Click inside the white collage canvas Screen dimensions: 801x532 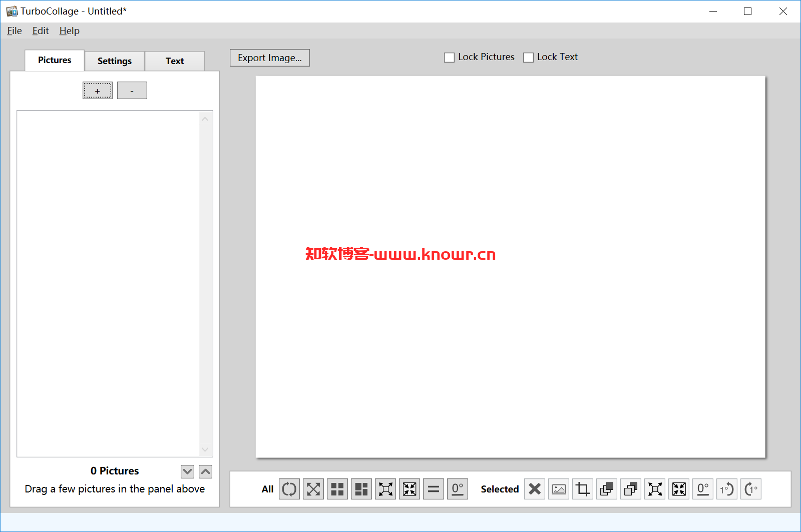(511, 267)
